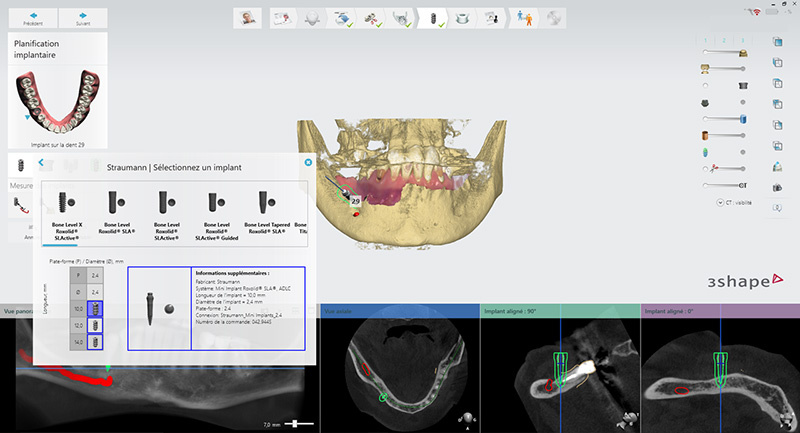Adjust the blue sleeve cylinder opacity slider
The image size is (800, 433).
click(x=724, y=119)
